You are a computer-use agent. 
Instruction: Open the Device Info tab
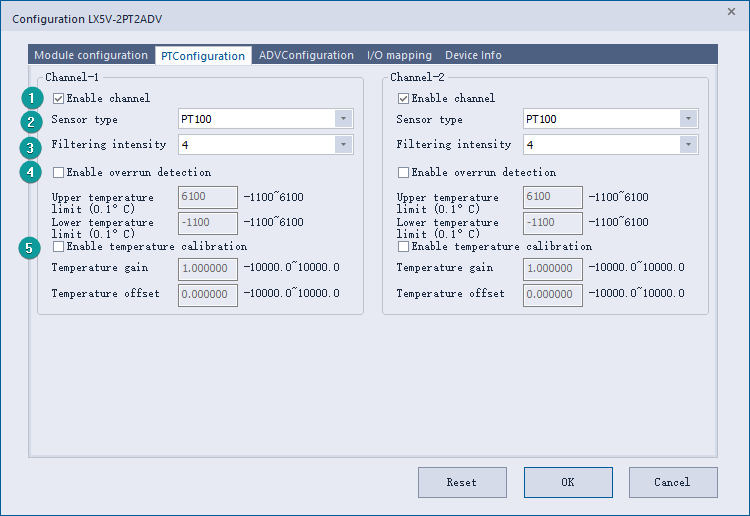click(473, 55)
